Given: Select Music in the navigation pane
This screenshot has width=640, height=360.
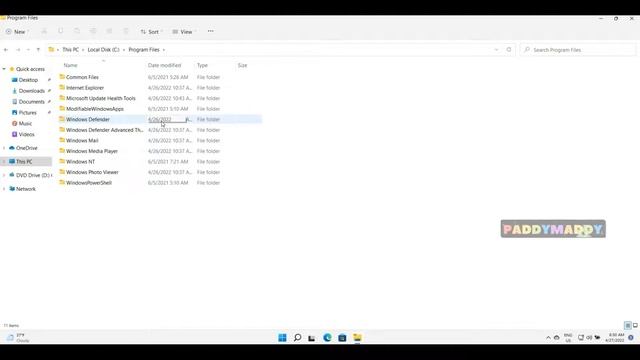Looking at the screenshot, I should pos(25,123).
